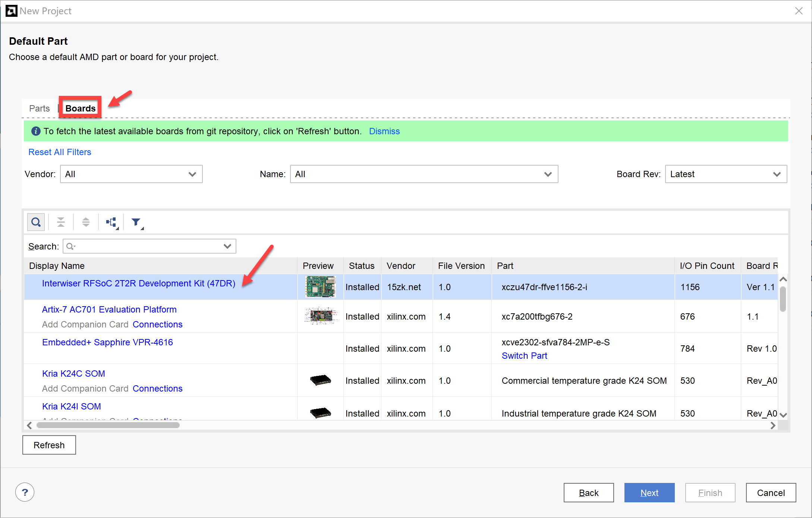Sort by Vendor column header

click(x=407, y=266)
